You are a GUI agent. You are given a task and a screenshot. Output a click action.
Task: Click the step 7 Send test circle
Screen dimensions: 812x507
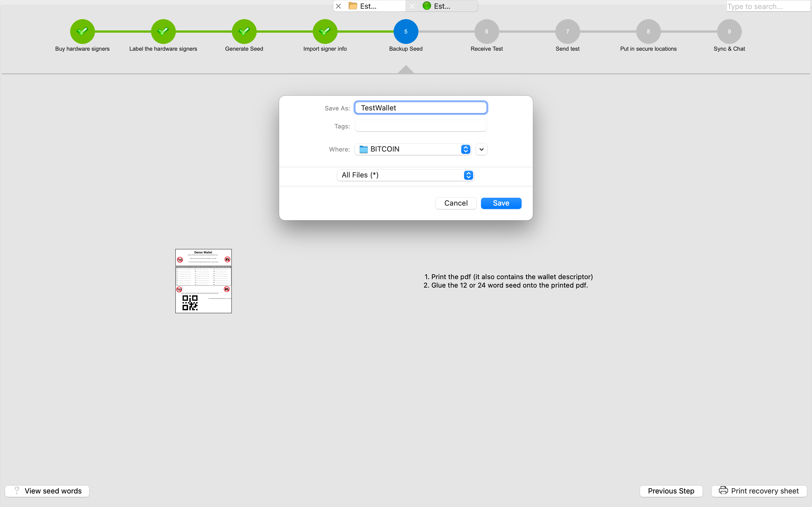coord(567,32)
